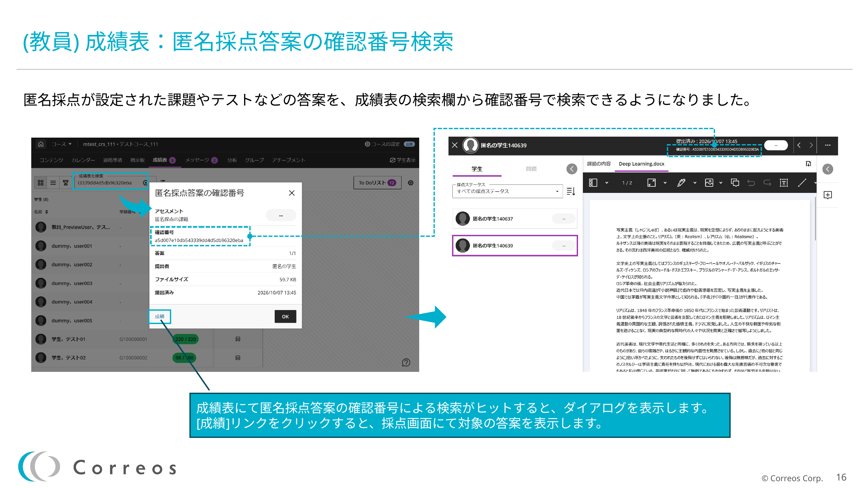Close the grading view with X
This screenshot has width=868, height=488.
(x=455, y=145)
